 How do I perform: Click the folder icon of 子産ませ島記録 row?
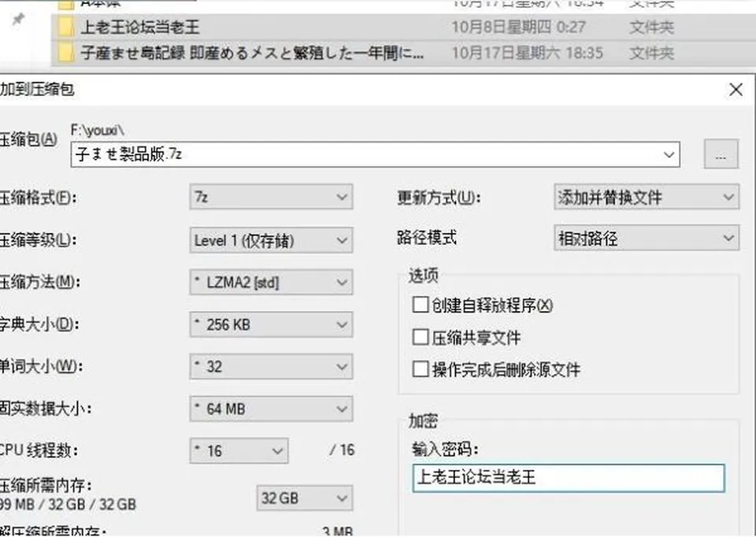(66, 53)
